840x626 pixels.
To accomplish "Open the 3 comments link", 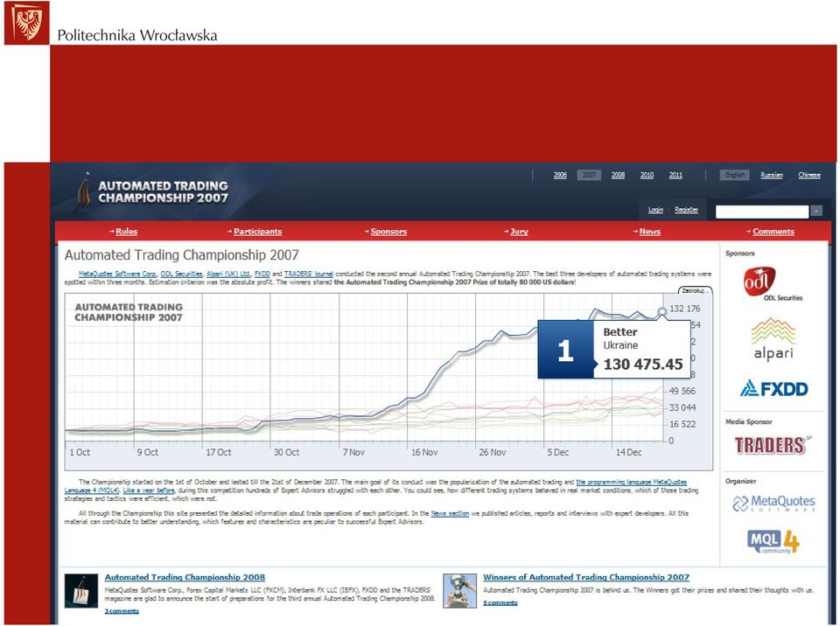I will 122,611.
